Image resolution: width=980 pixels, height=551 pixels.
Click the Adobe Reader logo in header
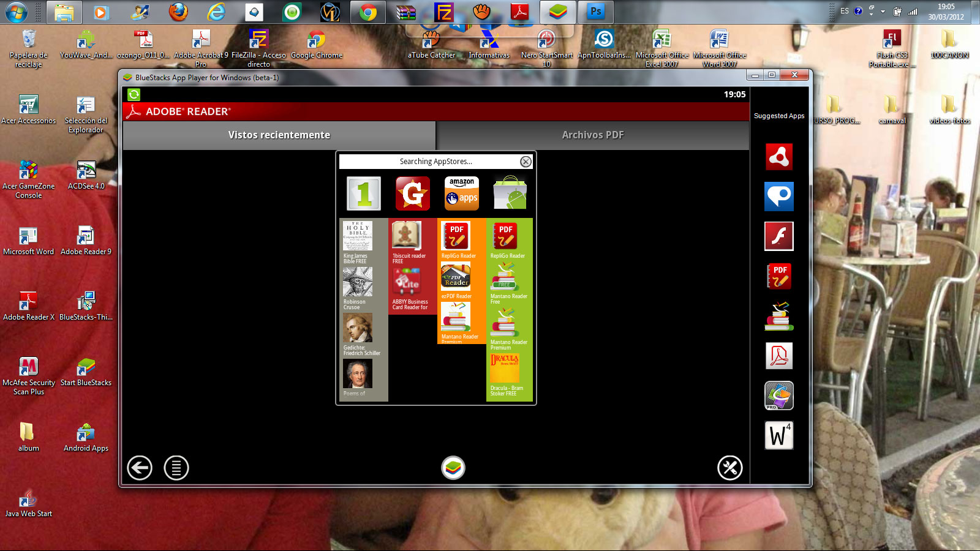pyautogui.click(x=133, y=111)
